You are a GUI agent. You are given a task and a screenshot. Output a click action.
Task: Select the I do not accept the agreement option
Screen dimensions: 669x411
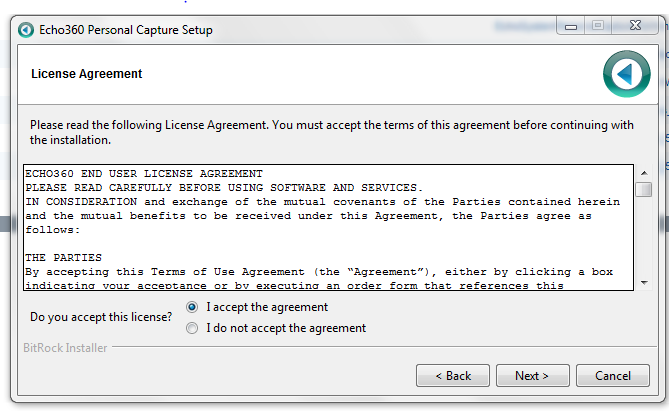click(x=192, y=328)
